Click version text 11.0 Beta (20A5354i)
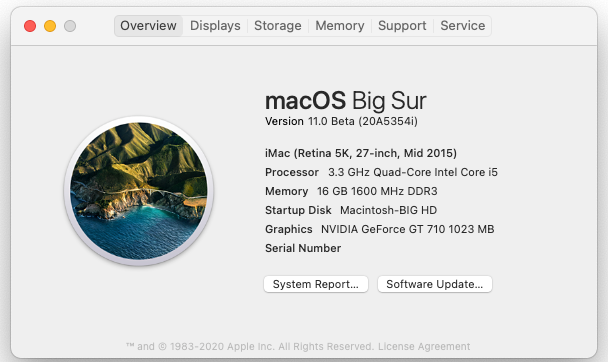This screenshot has height=362, width=608. tap(363, 121)
